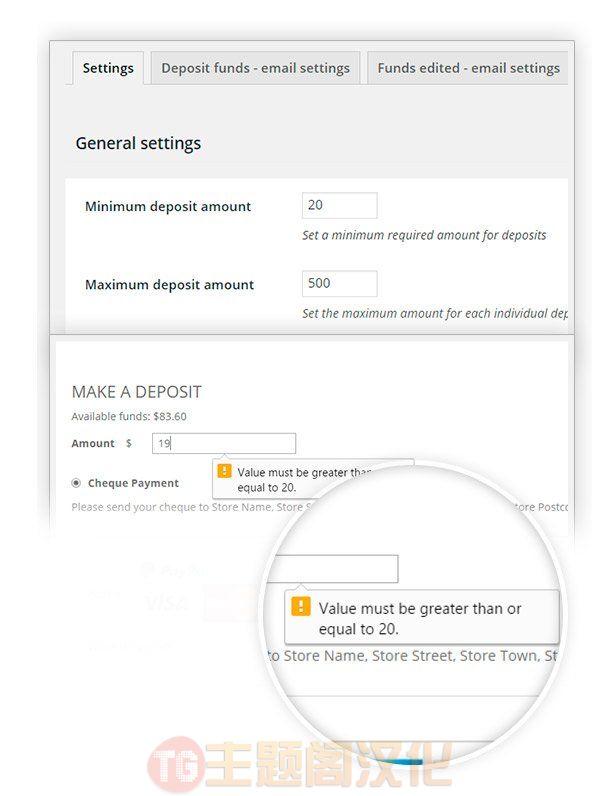Click 'Set a minimum required amount for deposits' text
Image resolution: width=600 pixels, height=796 pixels.
point(424,235)
